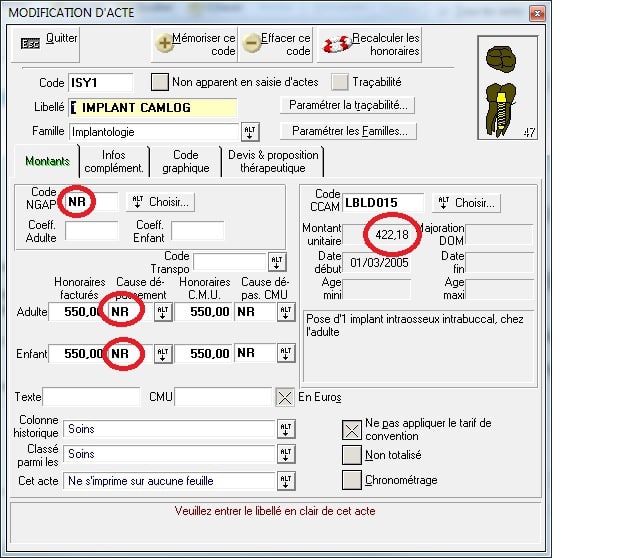628x558 pixels.
Task: Click Paramétrer les Familles button
Action: click(349, 131)
